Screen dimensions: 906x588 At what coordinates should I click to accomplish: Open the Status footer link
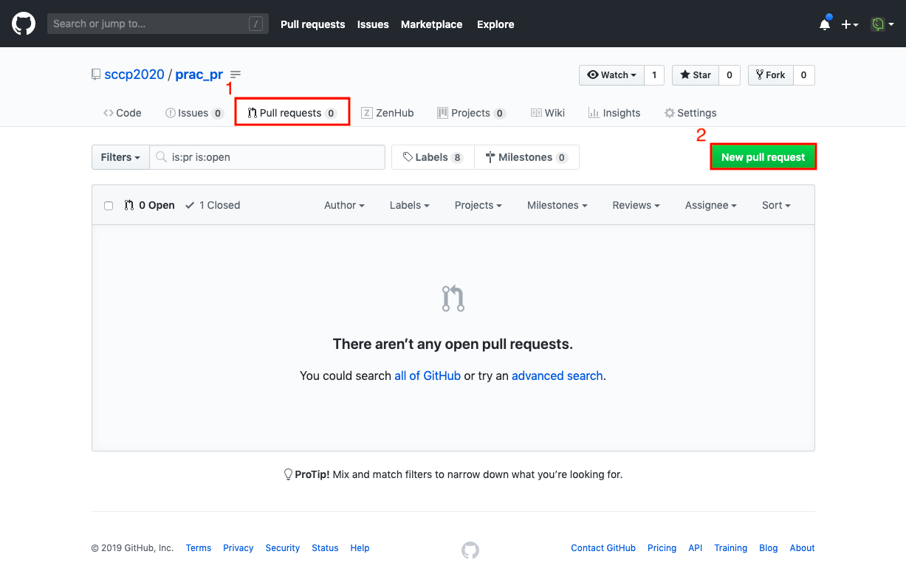(325, 548)
